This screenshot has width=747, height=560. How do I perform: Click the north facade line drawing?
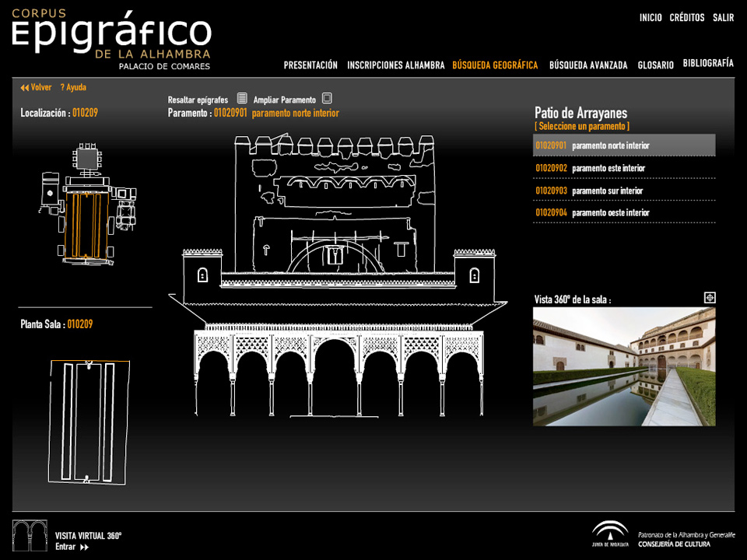coord(338,275)
